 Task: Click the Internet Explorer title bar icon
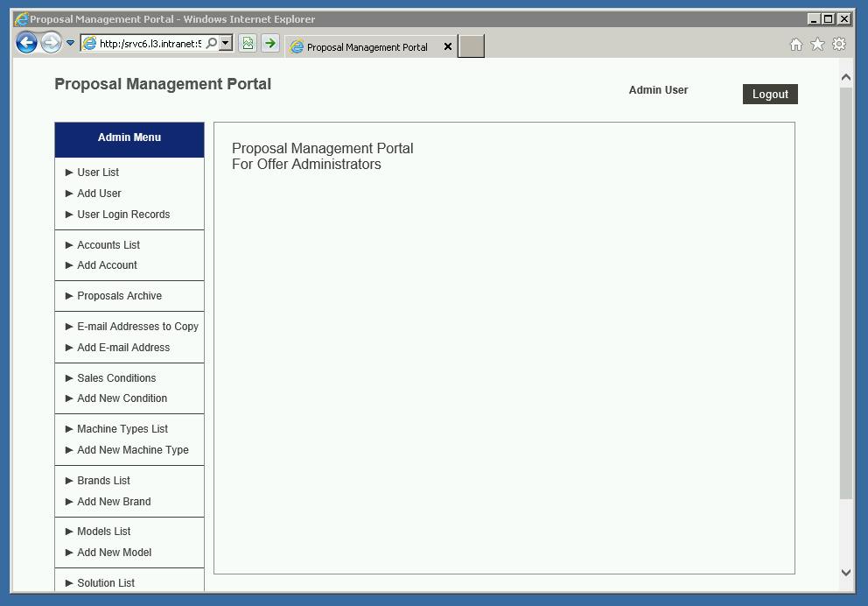[22, 19]
